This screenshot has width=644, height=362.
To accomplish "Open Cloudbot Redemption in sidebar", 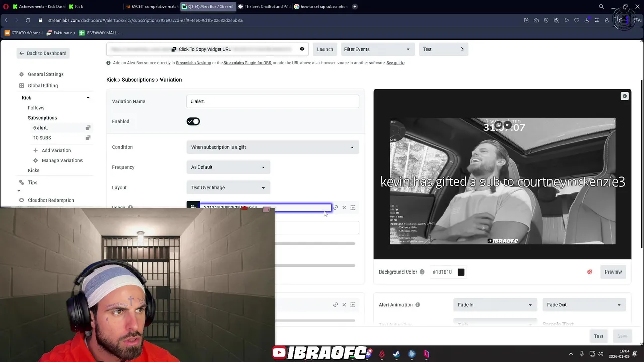I will (51, 200).
